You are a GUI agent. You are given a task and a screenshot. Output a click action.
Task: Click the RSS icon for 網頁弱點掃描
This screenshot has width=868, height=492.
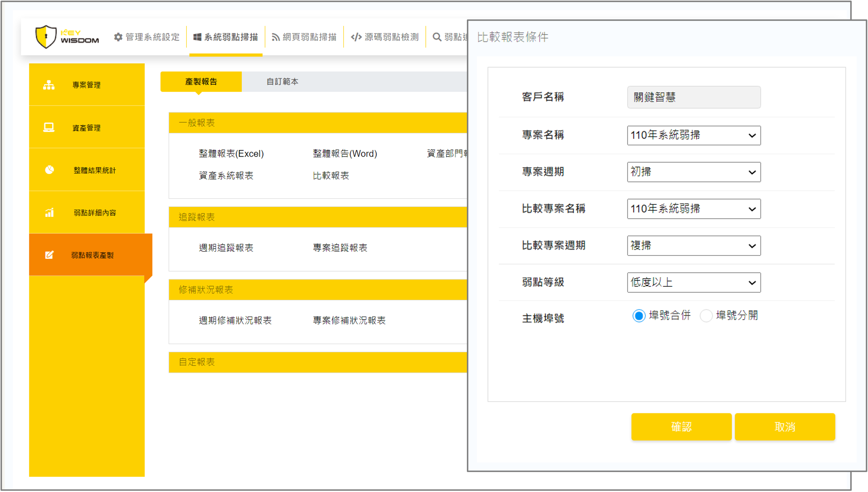(x=275, y=37)
